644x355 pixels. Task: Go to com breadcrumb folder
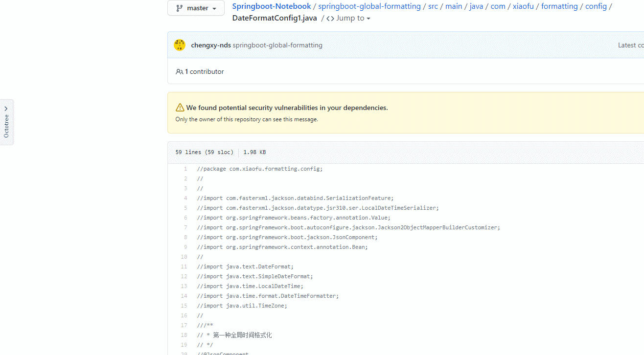pyautogui.click(x=498, y=6)
